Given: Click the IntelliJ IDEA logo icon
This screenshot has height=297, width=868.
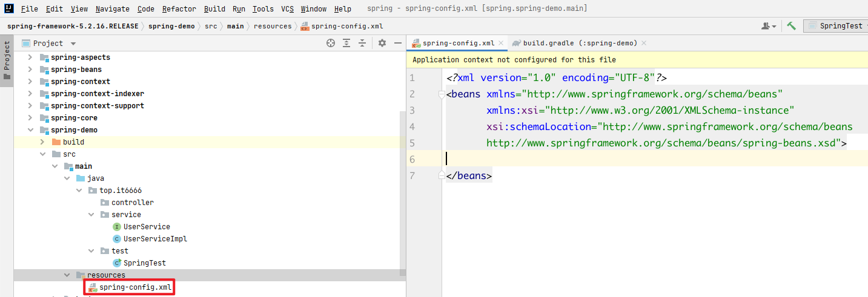Looking at the screenshot, I should 8,9.
